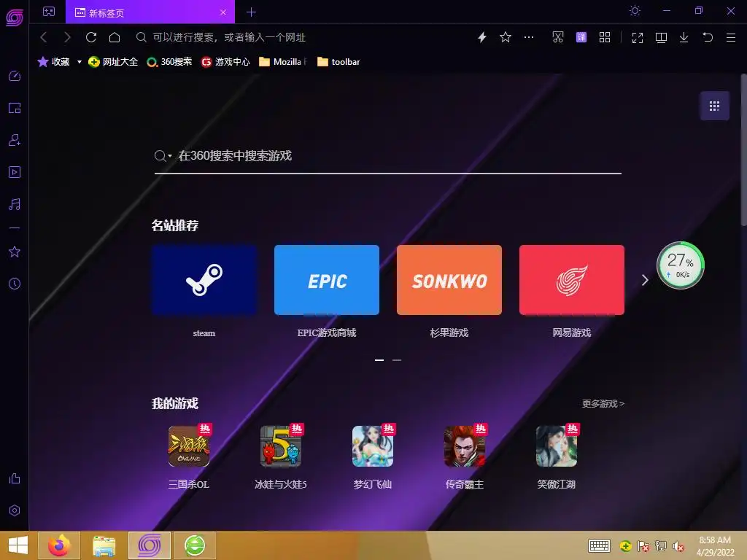Toggle the sun brightness theme icon
The image size is (747, 560).
click(635, 10)
